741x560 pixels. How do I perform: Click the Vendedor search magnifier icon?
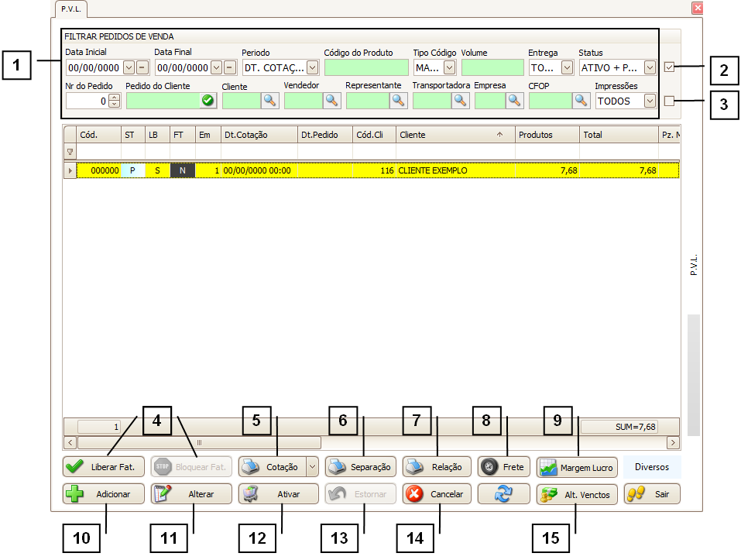point(331,100)
